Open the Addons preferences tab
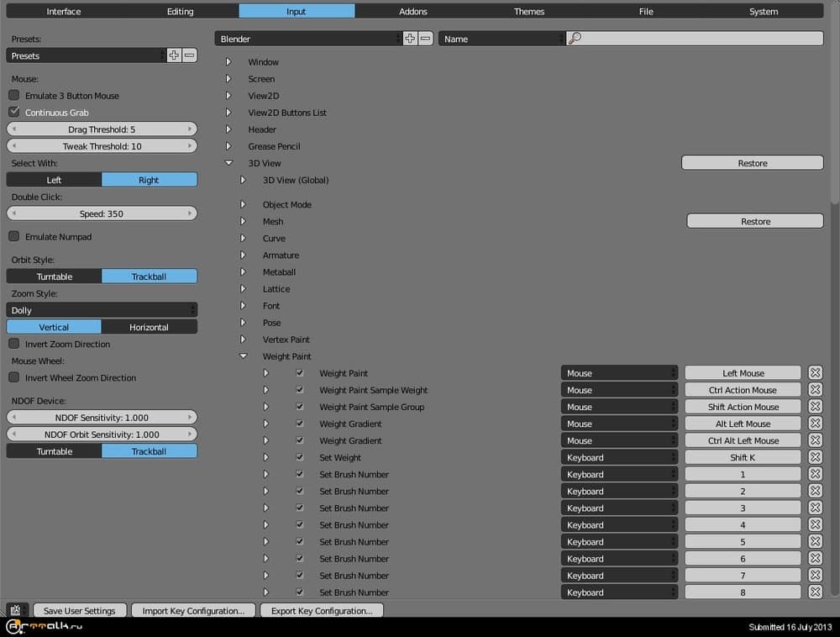The width and height of the screenshot is (840, 637). [412, 11]
